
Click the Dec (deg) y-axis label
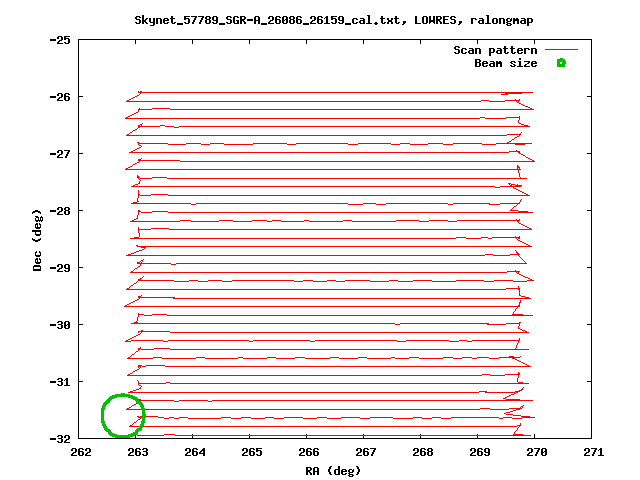point(37,240)
